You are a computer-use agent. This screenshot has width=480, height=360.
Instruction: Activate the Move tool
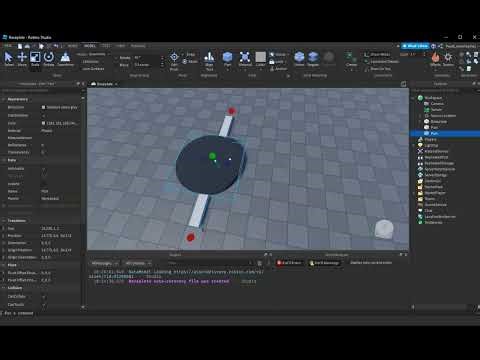pyautogui.click(x=22, y=59)
